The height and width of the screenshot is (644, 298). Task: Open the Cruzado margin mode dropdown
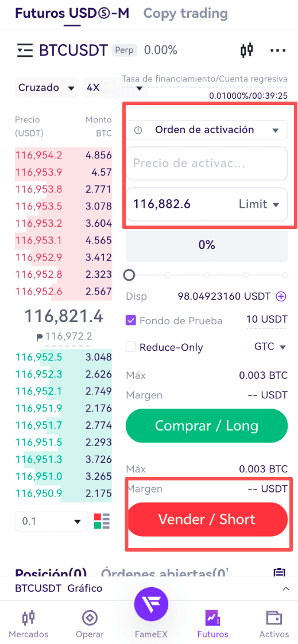click(x=47, y=88)
